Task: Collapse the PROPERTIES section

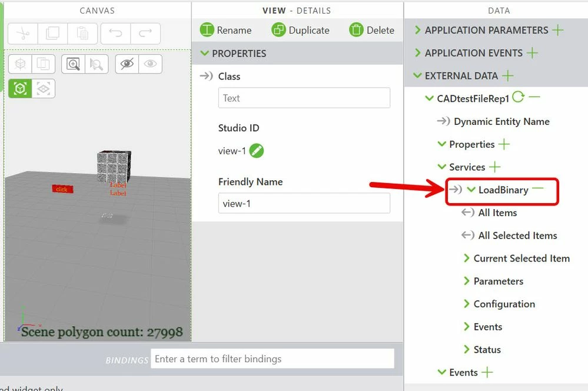Action: 204,53
